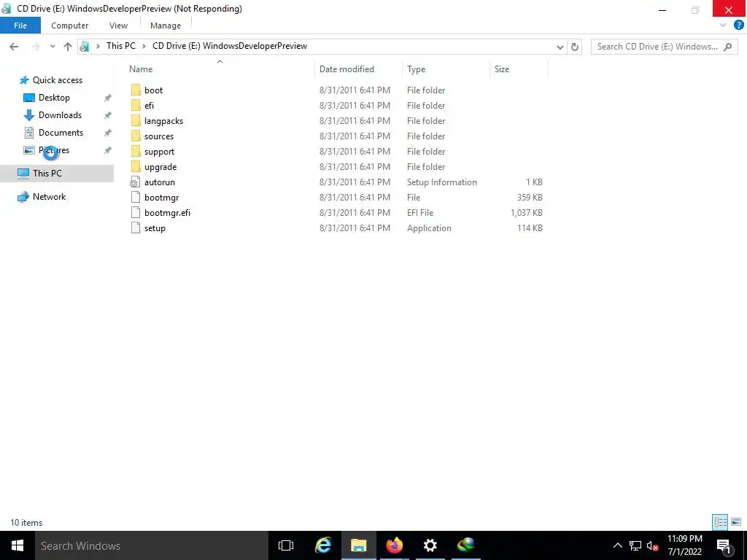Open Downloads in the navigation pane
Screen dimensions: 747x560
[60, 115]
